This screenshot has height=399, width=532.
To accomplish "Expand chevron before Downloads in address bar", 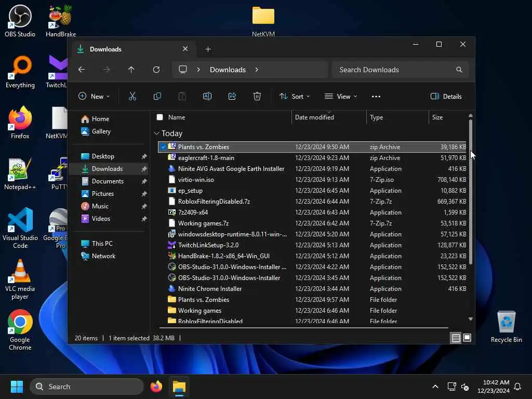I will tap(198, 70).
